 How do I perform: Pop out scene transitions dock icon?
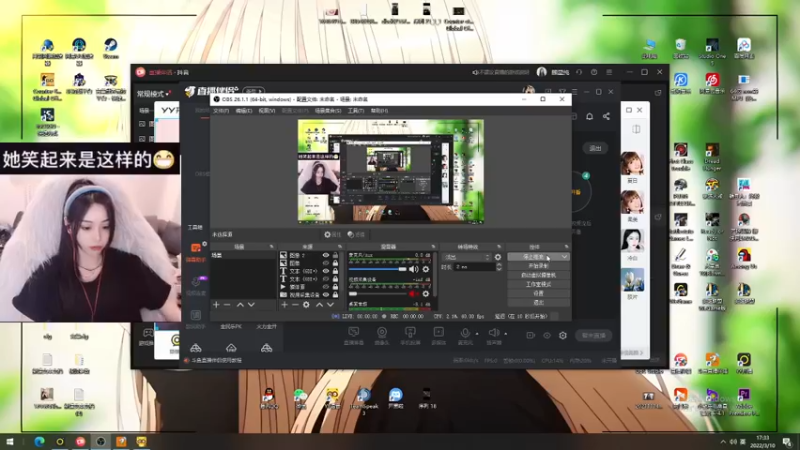[499, 246]
